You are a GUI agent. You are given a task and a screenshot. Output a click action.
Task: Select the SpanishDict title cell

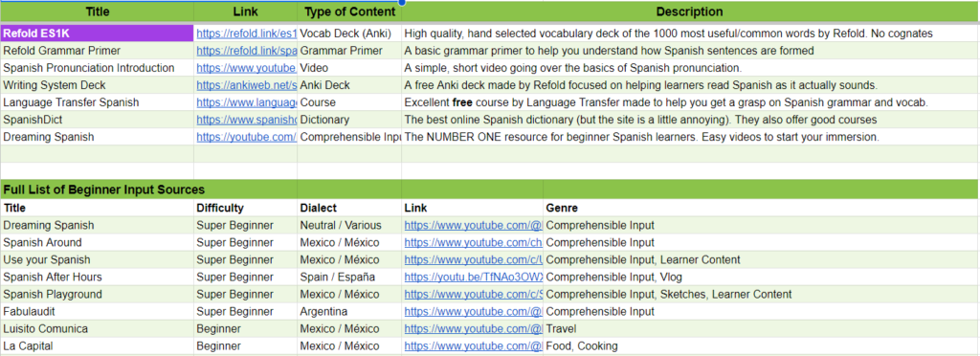(97, 120)
